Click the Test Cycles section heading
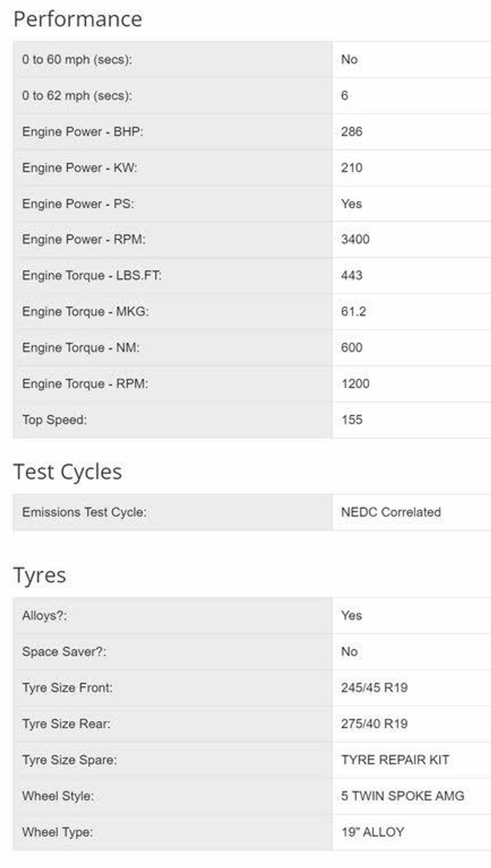Screen dimensions: 491x868 68,472
